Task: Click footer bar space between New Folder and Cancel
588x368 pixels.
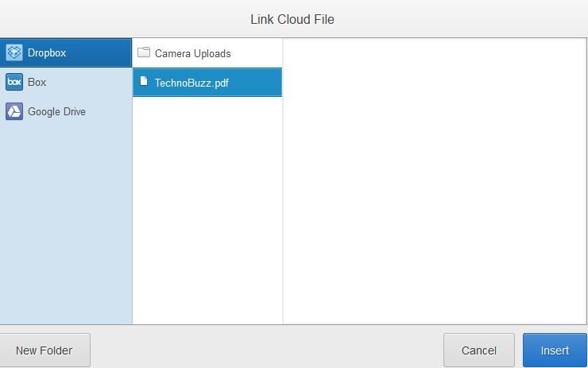Action: 267,351
